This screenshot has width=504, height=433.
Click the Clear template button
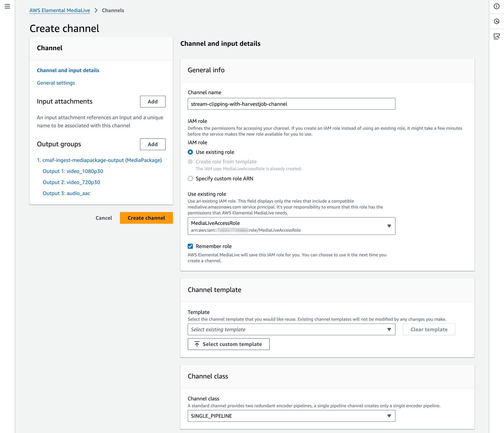click(429, 329)
